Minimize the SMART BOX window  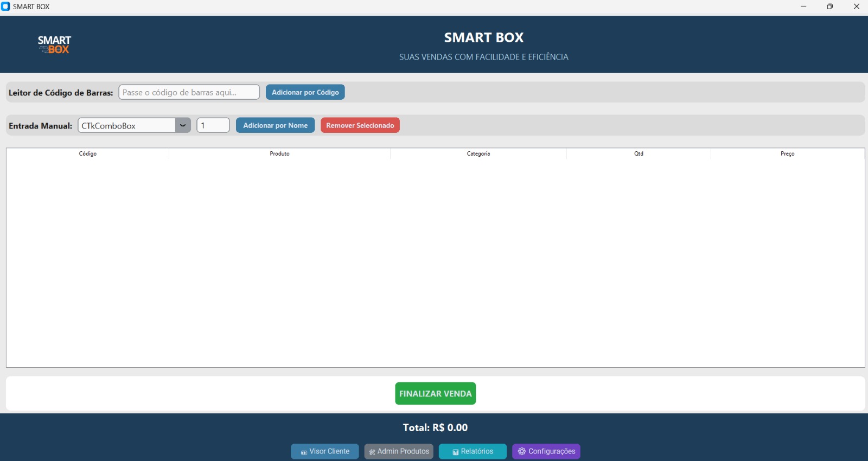(x=803, y=7)
